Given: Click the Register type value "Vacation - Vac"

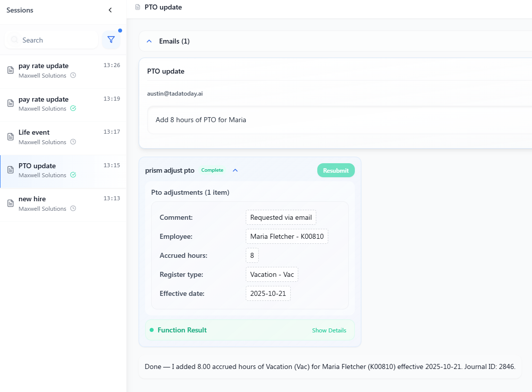Looking at the screenshot, I should point(272,274).
